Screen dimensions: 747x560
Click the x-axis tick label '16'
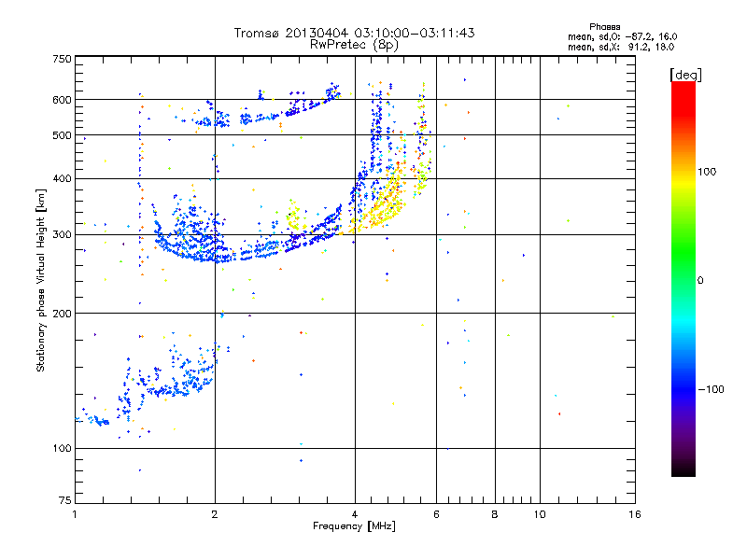(x=635, y=514)
